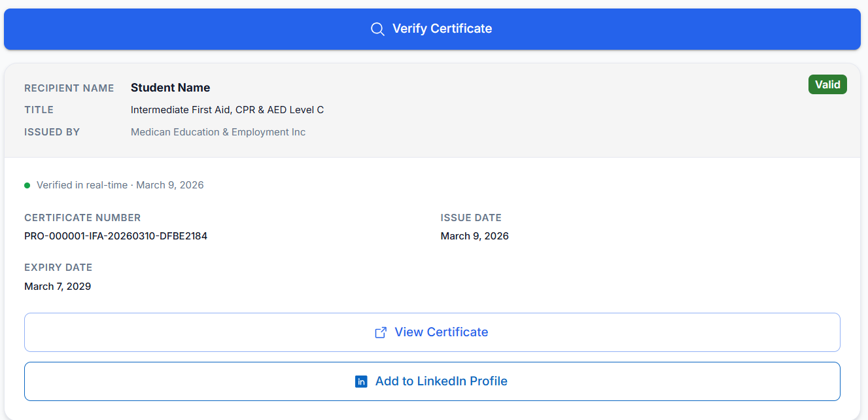Screen dimensions: 868x420
Task: Click the ISSUED BY label
Action: [52, 131]
